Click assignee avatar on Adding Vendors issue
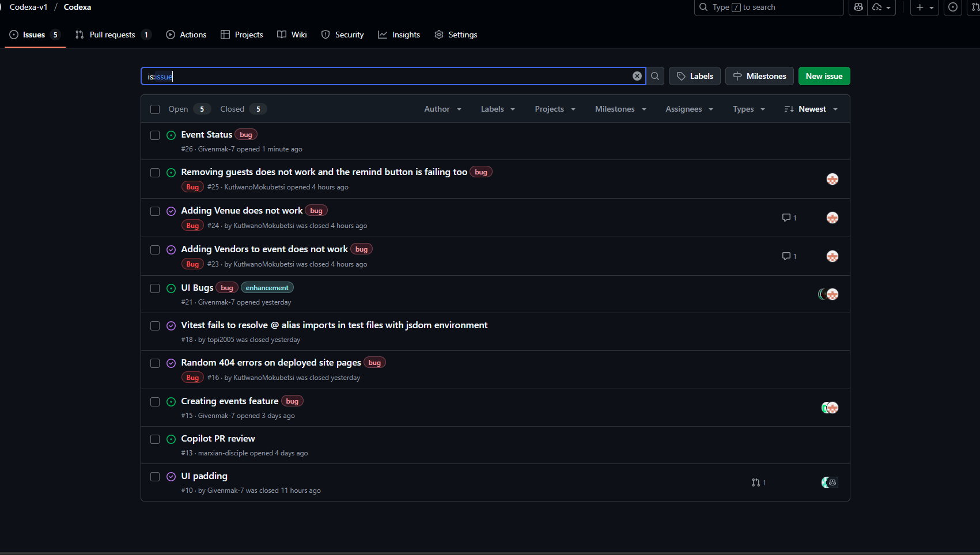Viewport: 980px width, 555px height. pyautogui.click(x=833, y=256)
